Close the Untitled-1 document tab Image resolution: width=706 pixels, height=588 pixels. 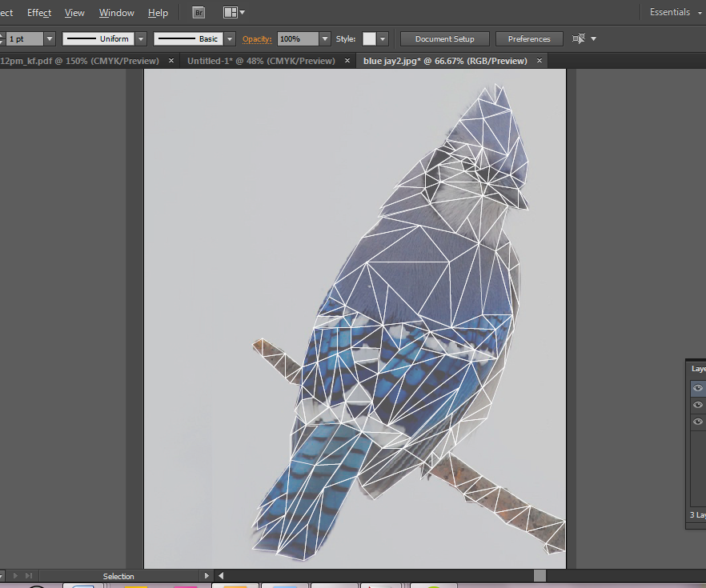(347, 61)
